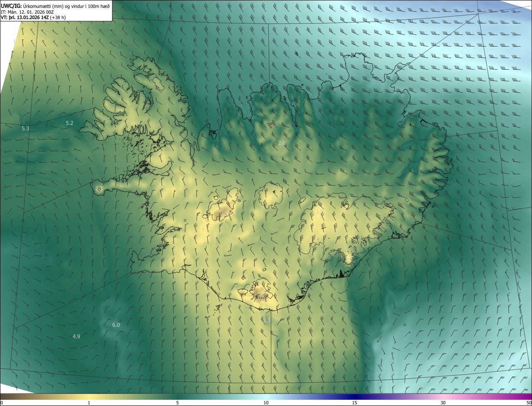Click the "6.0" value label southwest of Iceland
Image resolution: width=532 pixels, height=406 pixels.
coord(116,325)
